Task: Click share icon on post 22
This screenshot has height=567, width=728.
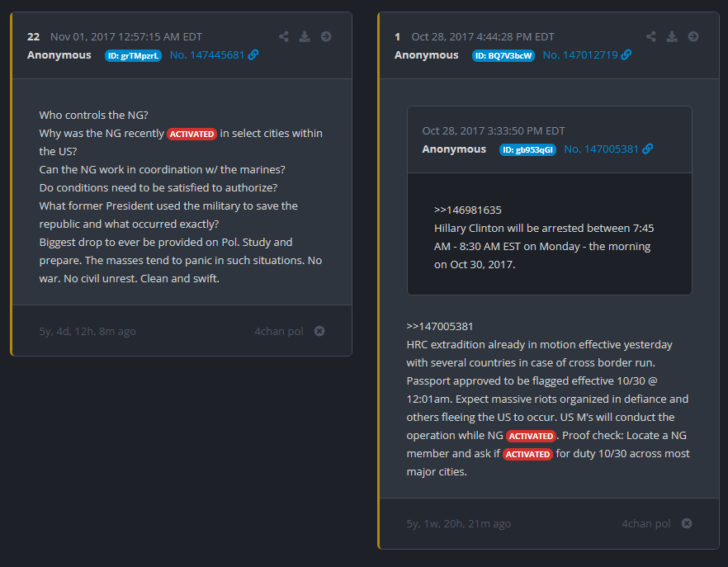Action: (284, 36)
